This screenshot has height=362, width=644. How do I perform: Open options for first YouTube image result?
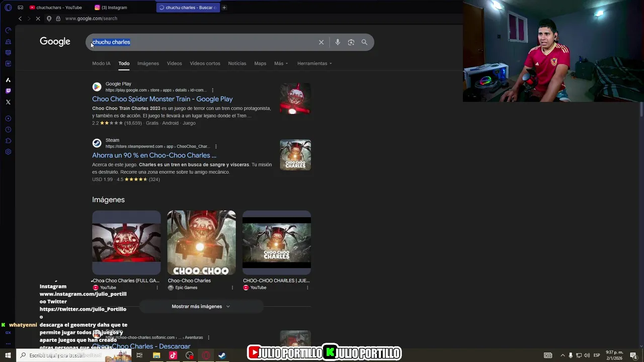coord(157,288)
